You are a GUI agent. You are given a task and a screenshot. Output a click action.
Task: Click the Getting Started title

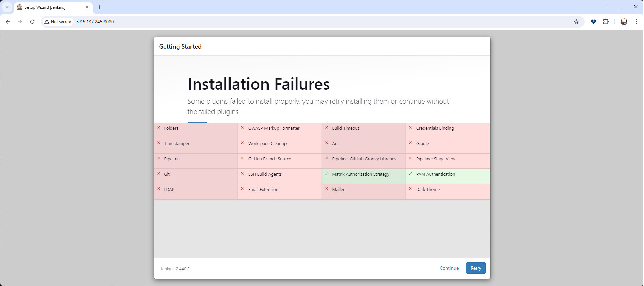[180, 47]
